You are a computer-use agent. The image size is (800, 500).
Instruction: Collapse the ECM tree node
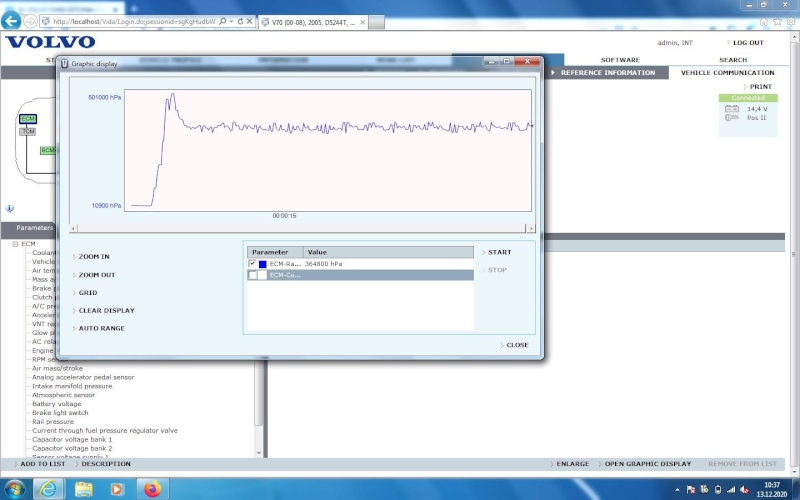click(16, 244)
